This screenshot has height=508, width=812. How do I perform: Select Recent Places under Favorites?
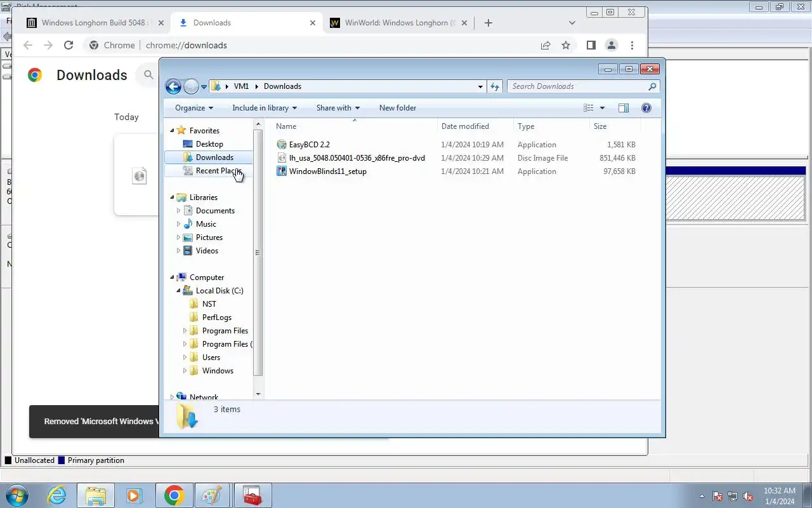tap(218, 171)
